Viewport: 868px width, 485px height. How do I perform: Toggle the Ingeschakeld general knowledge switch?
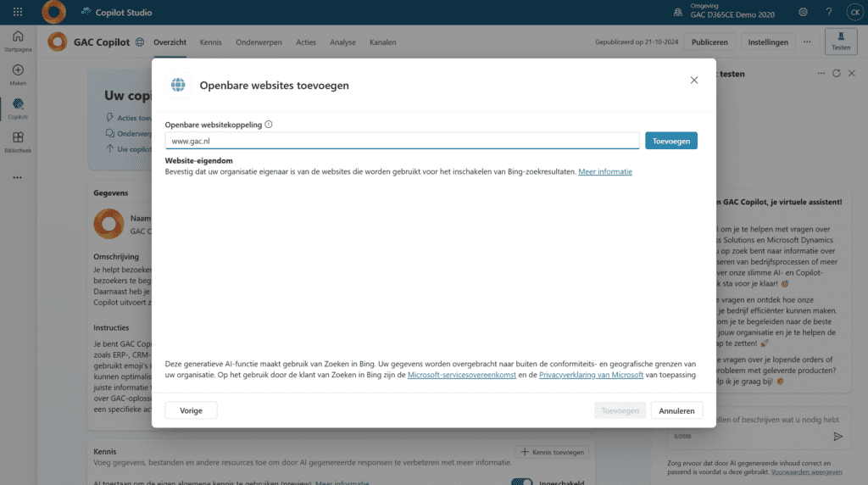[x=521, y=482]
